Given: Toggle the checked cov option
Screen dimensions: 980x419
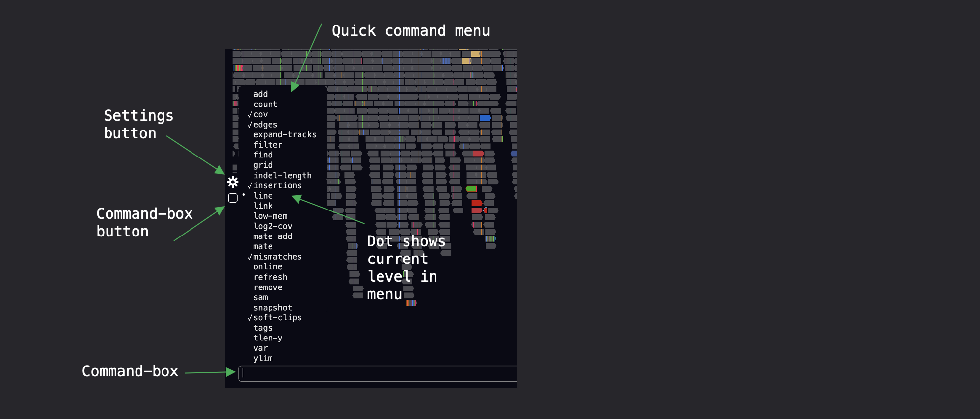Looking at the screenshot, I should pos(258,114).
